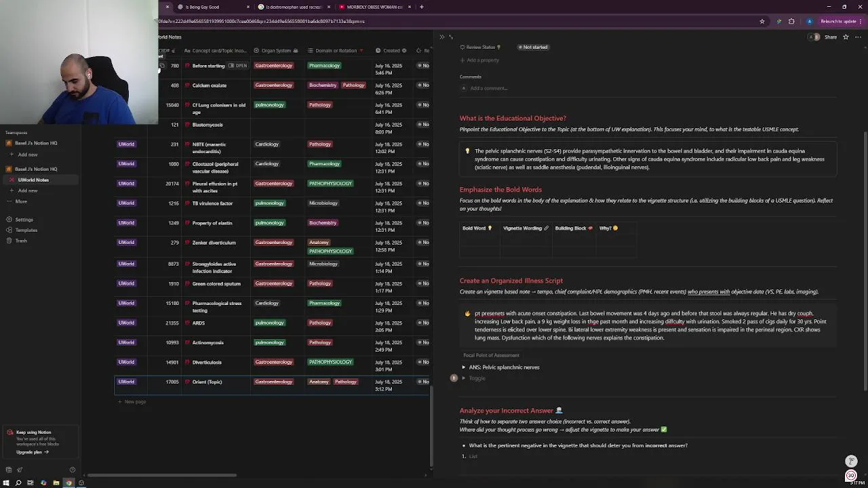
Task: Open a new browser tab with plus
Action: (x=421, y=7)
